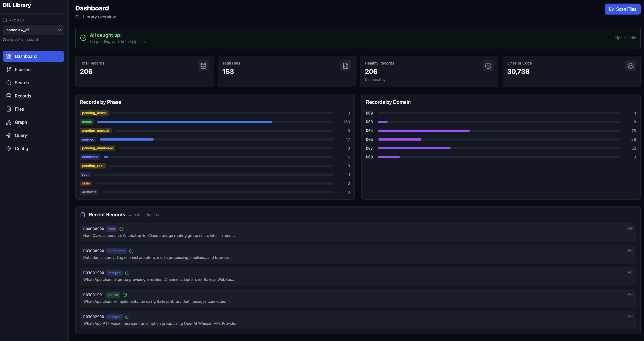Click the healthy checkmark on record D00G00S00
The image size is (644, 341).
[x=122, y=229]
